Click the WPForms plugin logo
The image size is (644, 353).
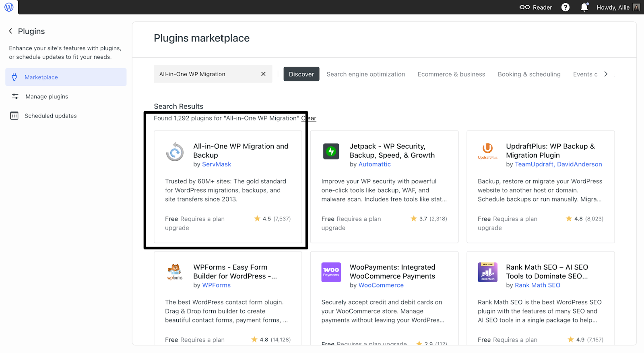pos(175,272)
